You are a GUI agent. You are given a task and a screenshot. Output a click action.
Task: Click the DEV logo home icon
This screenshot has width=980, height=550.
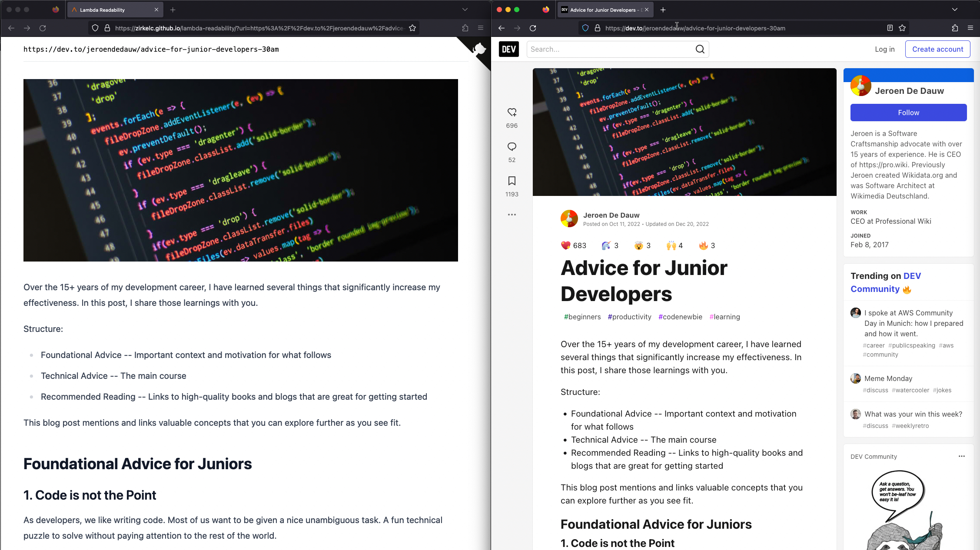[508, 49]
